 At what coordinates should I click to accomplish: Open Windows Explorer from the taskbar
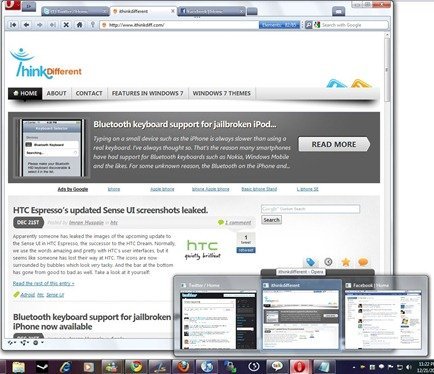click(x=19, y=367)
